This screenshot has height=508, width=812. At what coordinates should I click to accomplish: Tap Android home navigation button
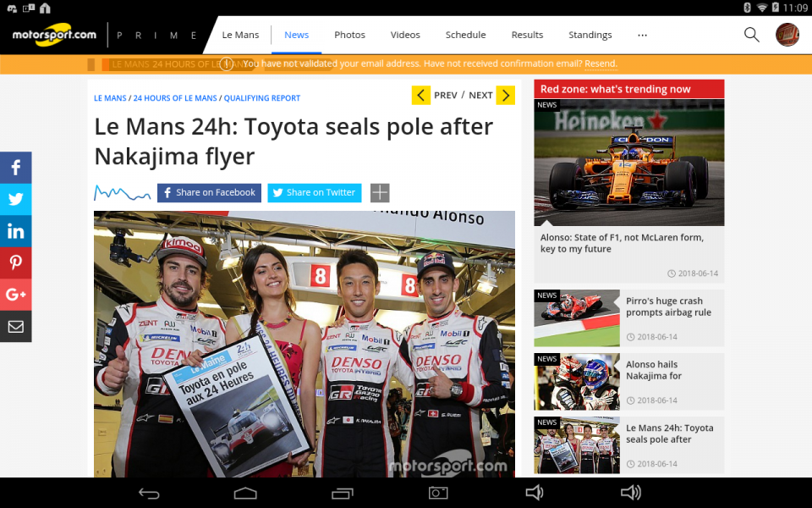point(245,493)
